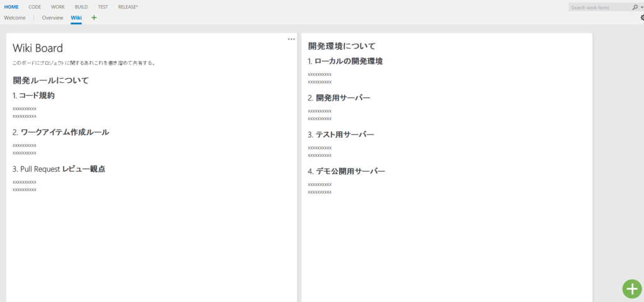The image size is (644, 302).
Task: Click the 4. デモ公開用サーバー heading
Action: [x=347, y=171]
